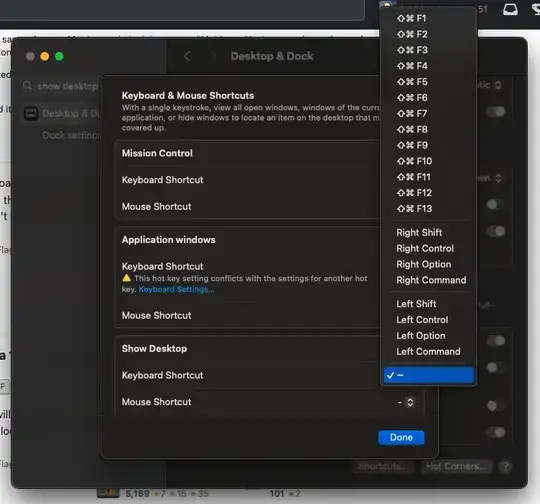Select the checked dash (none) option
This screenshot has height=504, width=540.
[x=429, y=375]
